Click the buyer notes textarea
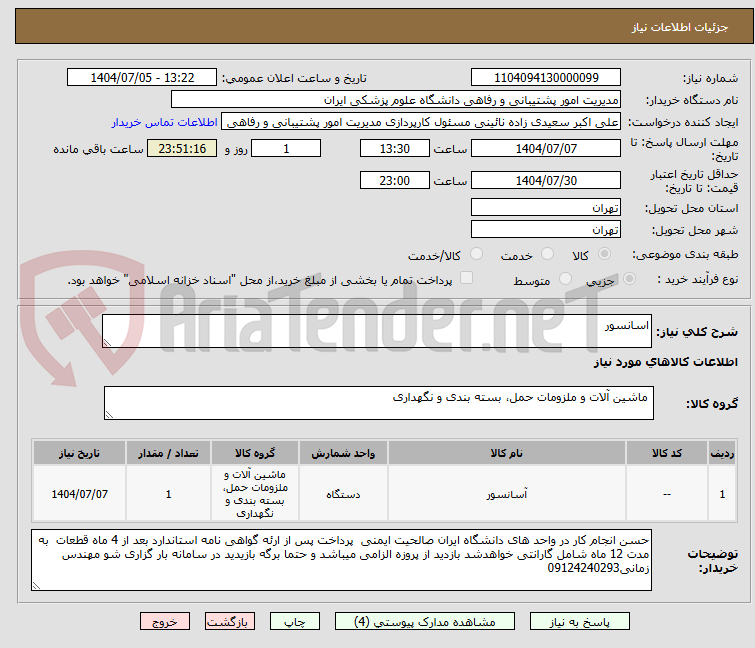755x648 pixels. [x=341, y=560]
